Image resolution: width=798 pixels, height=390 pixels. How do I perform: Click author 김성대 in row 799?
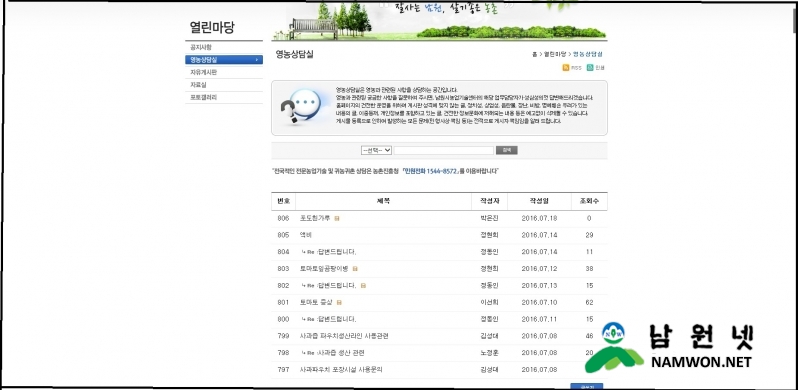[x=489, y=336]
